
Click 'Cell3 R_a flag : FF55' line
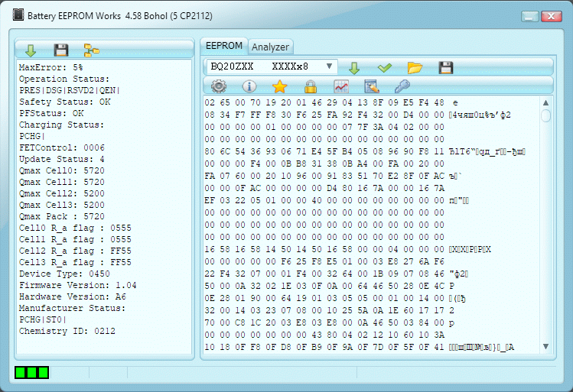coord(75,262)
